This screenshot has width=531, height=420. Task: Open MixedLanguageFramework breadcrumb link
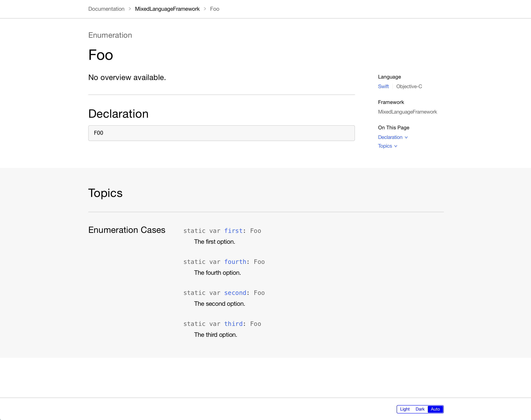tap(167, 9)
